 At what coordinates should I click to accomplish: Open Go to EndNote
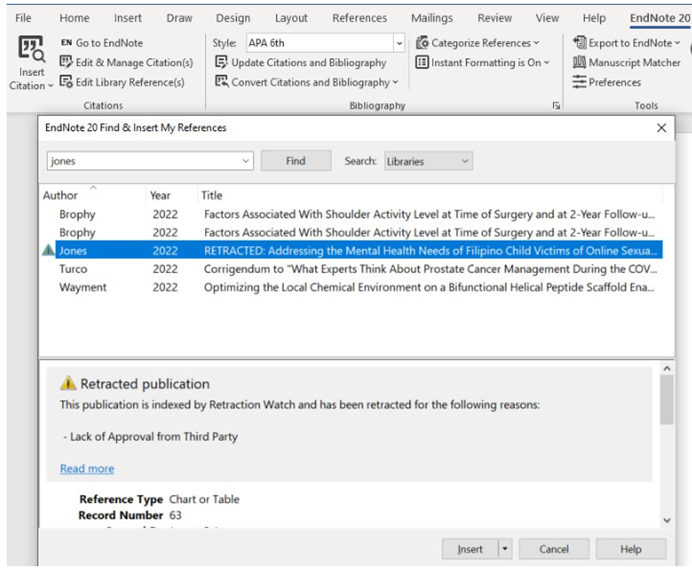click(x=102, y=43)
